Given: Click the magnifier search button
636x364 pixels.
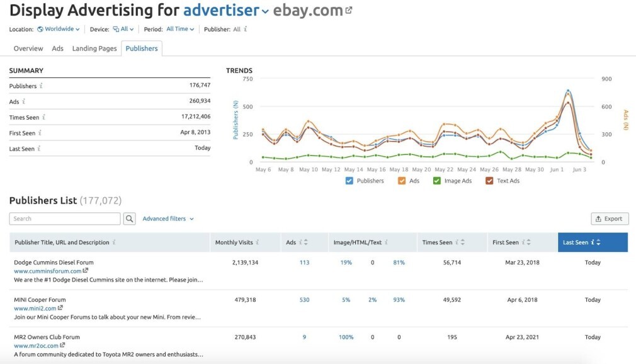Looking at the screenshot, I should click(x=129, y=219).
